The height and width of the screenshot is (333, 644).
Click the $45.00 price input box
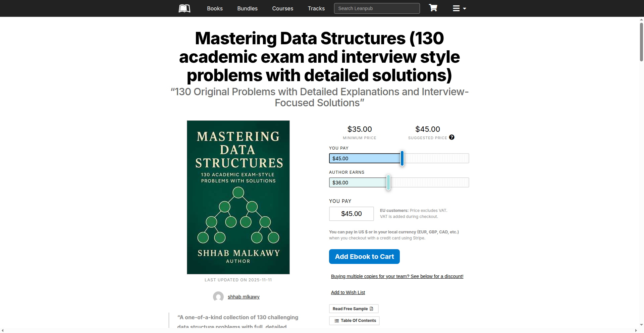click(x=351, y=214)
